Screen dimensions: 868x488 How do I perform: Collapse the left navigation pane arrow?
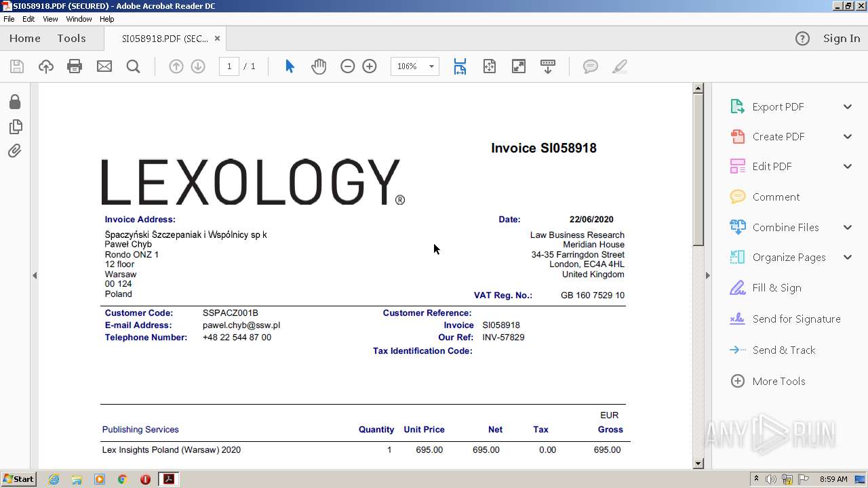(35, 275)
